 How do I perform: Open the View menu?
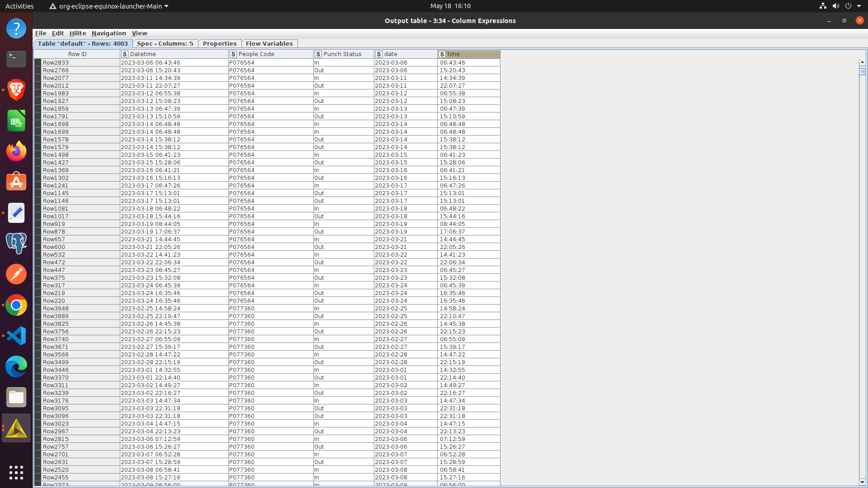point(139,33)
